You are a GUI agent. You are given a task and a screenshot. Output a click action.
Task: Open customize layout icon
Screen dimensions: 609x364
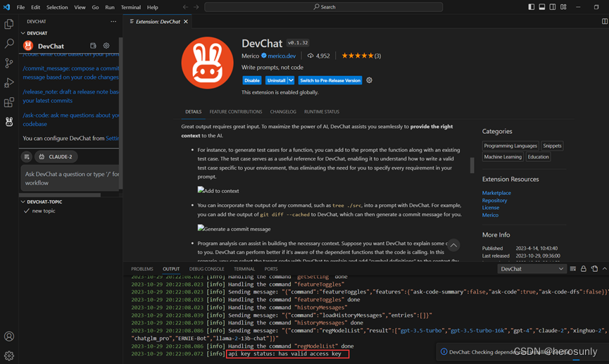coord(563,7)
